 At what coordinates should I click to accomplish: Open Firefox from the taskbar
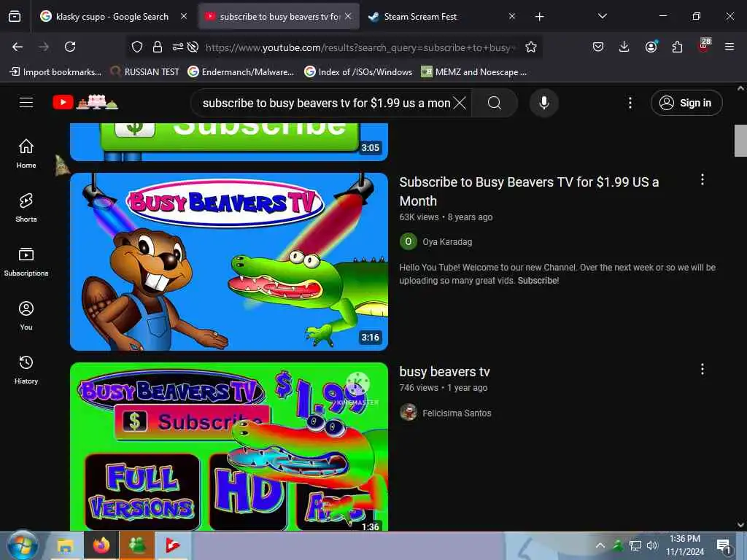pyautogui.click(x=101, y=545)
